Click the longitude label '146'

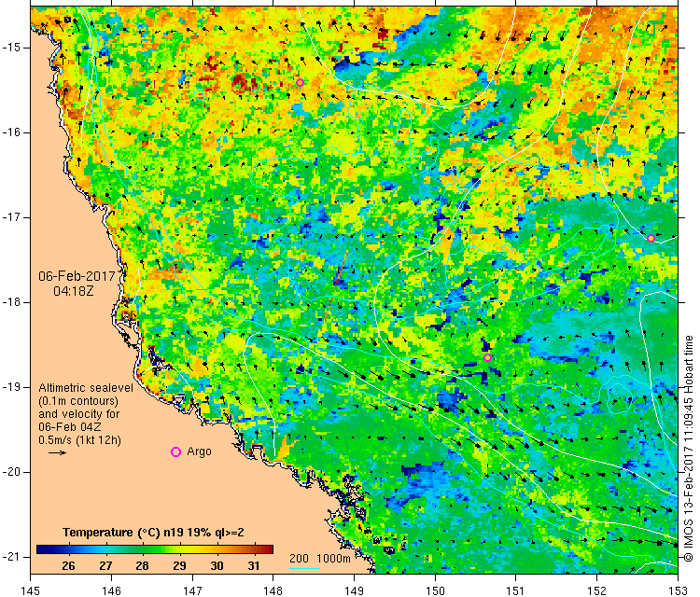pyautogui.click(x=111, y=590)
